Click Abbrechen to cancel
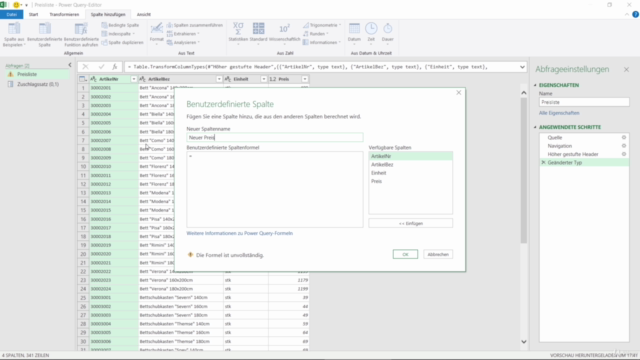The height and width of the screenshot is (360, 640). [438, 254]
